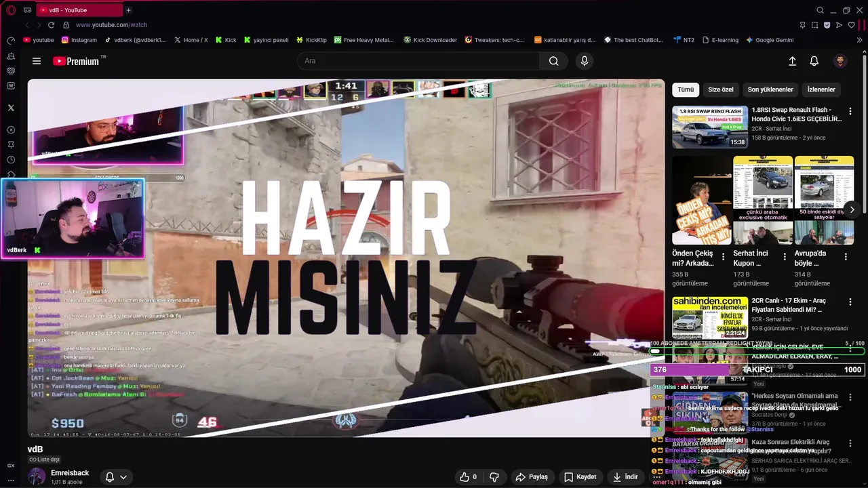This screenshot has height=488, width=868.
Task: Open the account avatar menu
Action: [x=840, y=61]
